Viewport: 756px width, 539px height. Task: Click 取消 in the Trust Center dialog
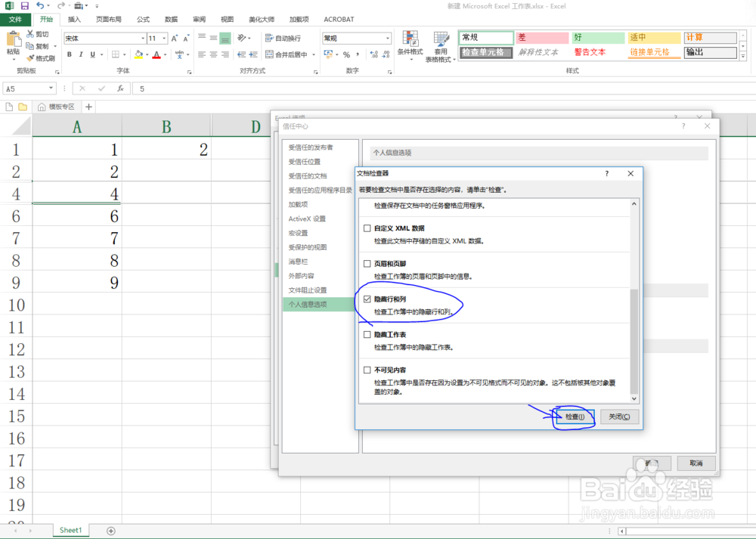pos(696,463)
